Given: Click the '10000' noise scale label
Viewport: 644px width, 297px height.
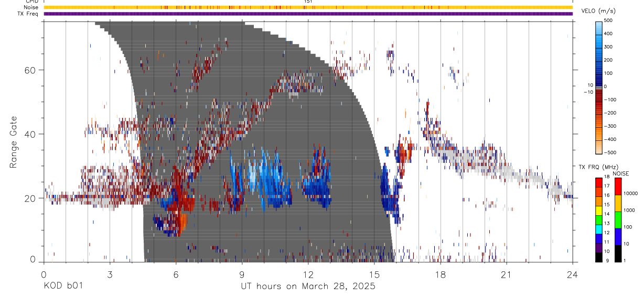Looking at the screenshot, I should 630,194.
